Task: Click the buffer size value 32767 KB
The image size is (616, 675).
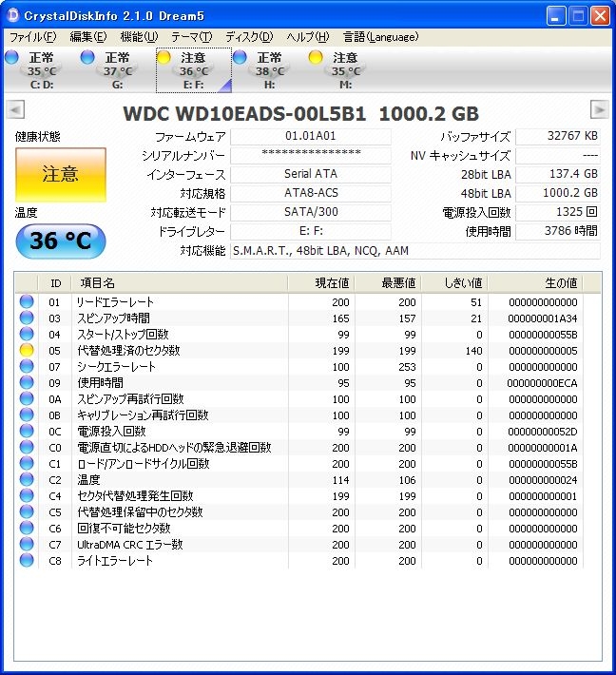Action: click(x=558, y=137)
